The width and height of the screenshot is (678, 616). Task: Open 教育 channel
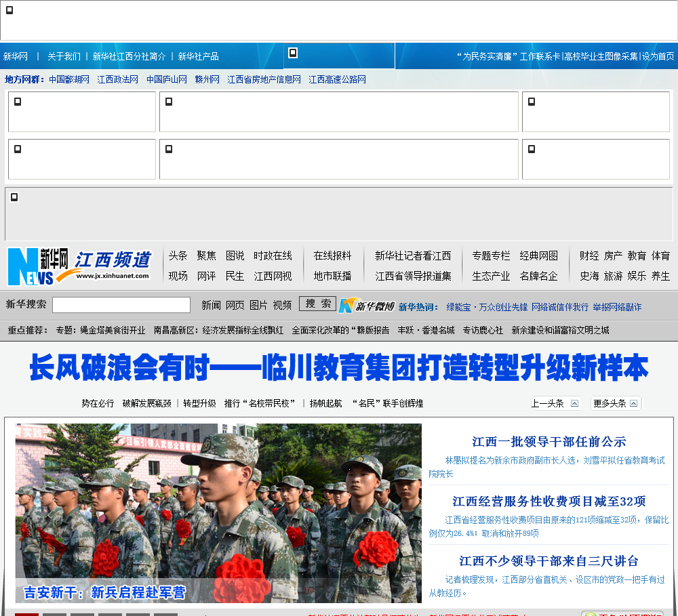click(637, 255)
